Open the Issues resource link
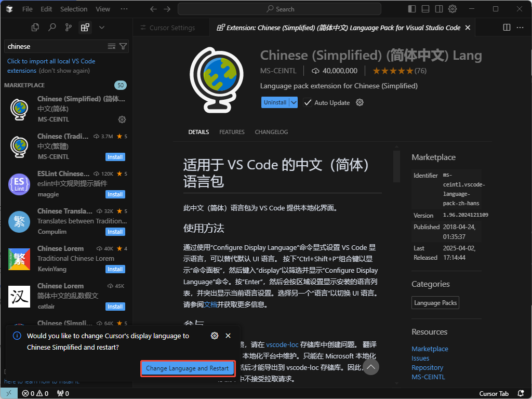Image resolution: width=532 pixels, height=399 pixels. pos(420,358)
